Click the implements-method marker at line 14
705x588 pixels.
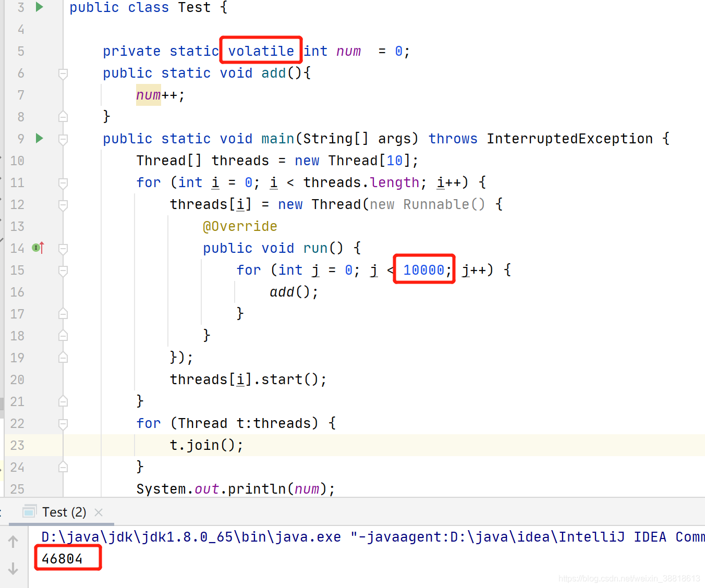tap(38, 248)
